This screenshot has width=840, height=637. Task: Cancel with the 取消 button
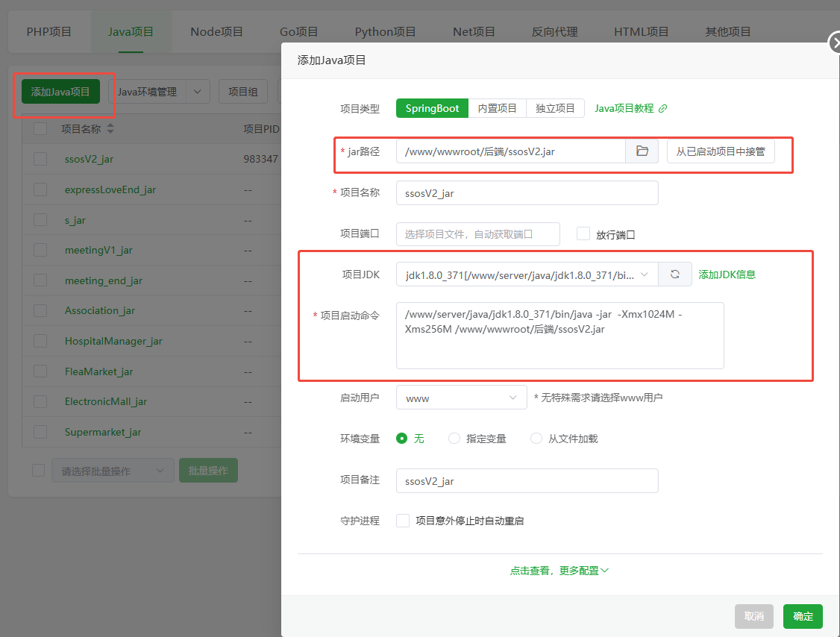[x=753, y=616]
